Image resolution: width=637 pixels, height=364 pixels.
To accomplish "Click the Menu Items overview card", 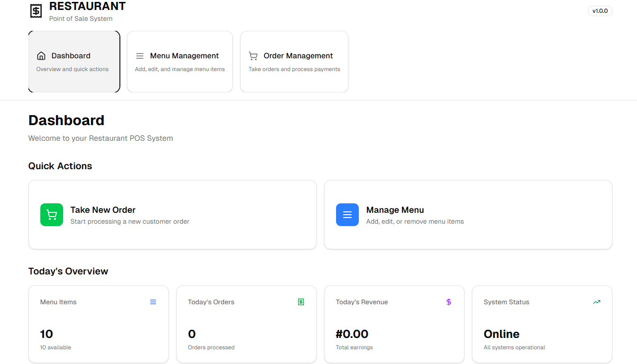I will (x=99, y=324).
